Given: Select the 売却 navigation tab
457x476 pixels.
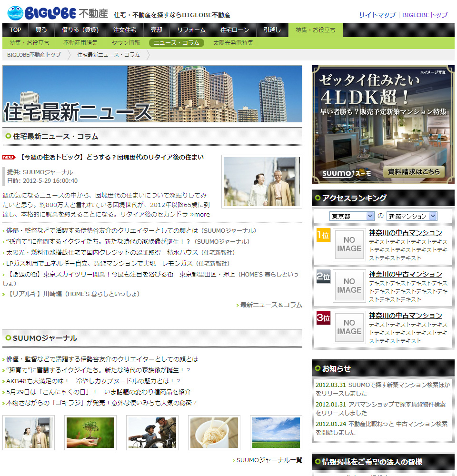Looking at the screenshot, I should tap(157, 30).
